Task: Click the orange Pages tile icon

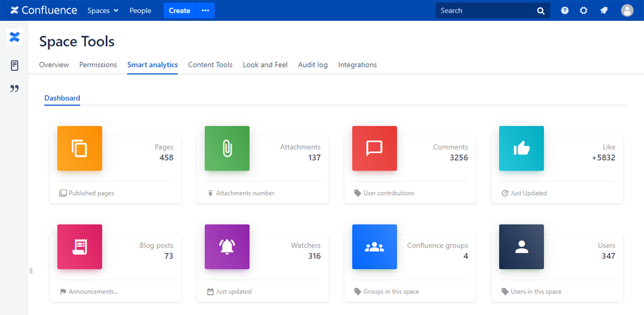Action: pyautogui.click(x=80, y=148)
